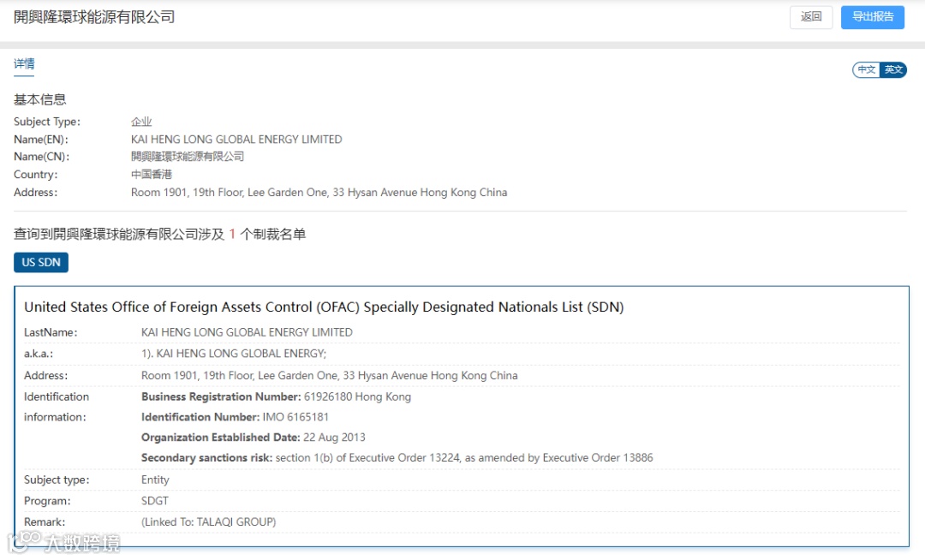
Task: Click the 返回 button
Action: [810, 17]
